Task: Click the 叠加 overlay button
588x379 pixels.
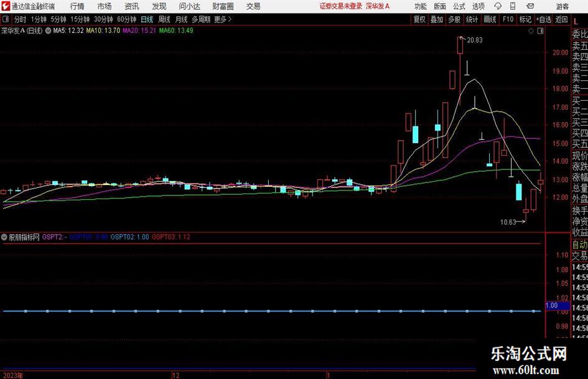Action: [437, 19]
